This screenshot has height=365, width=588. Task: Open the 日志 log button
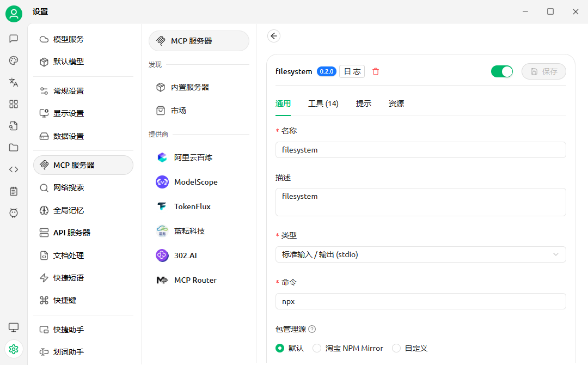[352, 71]
